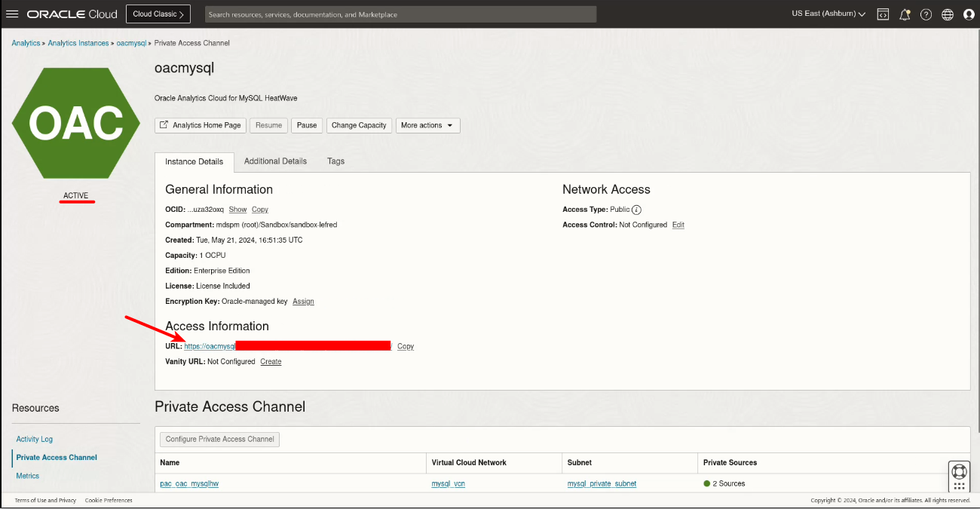The width and height of the screenshot is (980, 509).
Task: Expand the More actions dropdown
Action: click(x=427, y=125)
